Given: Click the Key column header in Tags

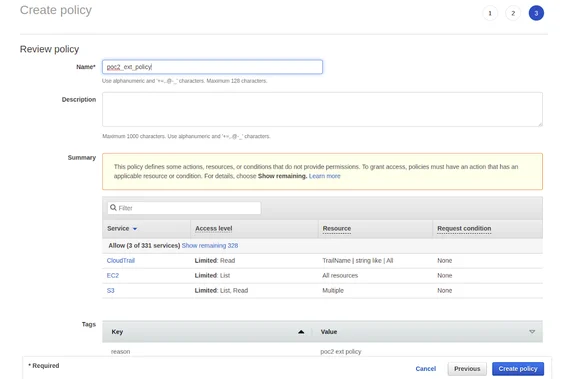Looking at the screenshot, I should pyautogui.click(x=117, y=332).
